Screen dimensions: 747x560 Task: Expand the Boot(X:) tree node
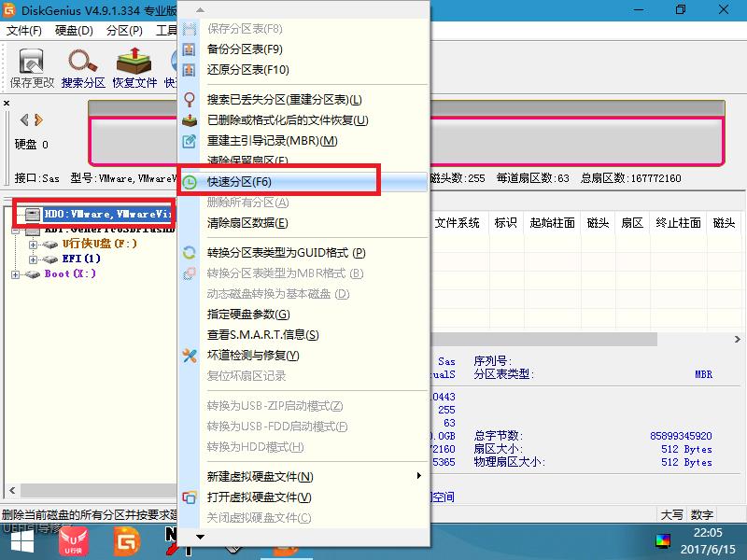click(x=15, y=273)
